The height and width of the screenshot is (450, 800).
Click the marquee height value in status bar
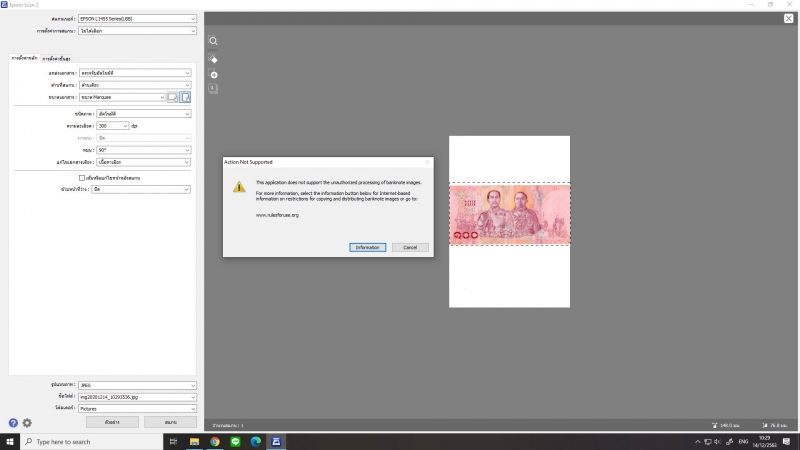tap(779, 425)
